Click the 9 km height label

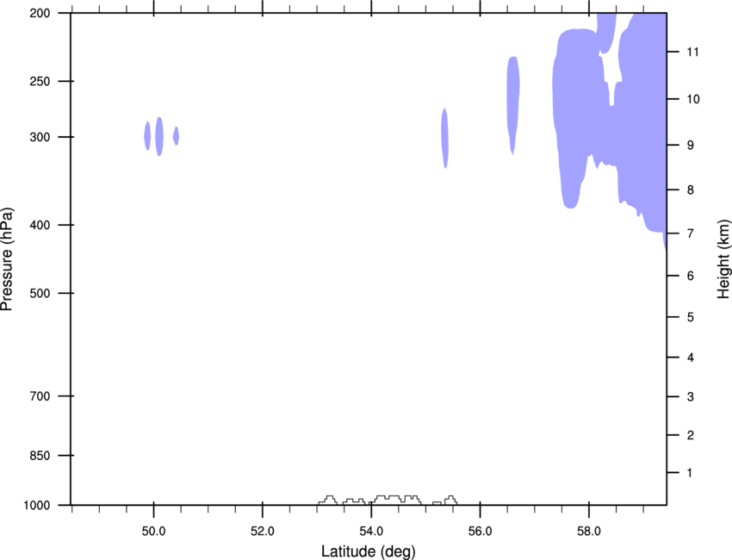point(691,146)
